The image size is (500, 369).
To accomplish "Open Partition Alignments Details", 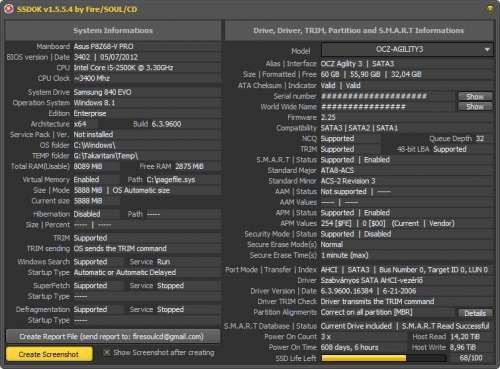I will pyautogui.click(x=475, y=313).
